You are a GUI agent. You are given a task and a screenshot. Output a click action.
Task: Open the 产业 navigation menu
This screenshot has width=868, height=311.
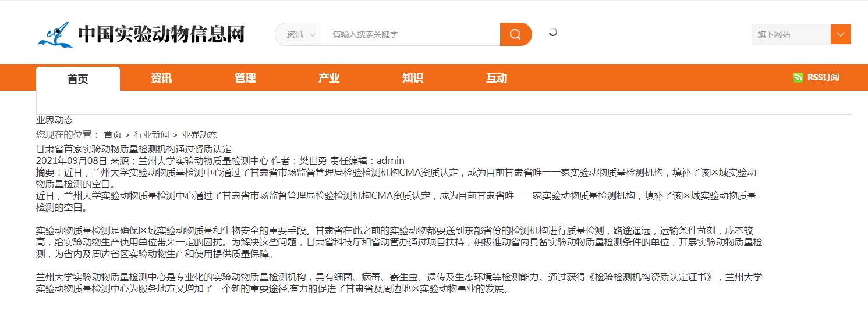(x=329, y=78)
